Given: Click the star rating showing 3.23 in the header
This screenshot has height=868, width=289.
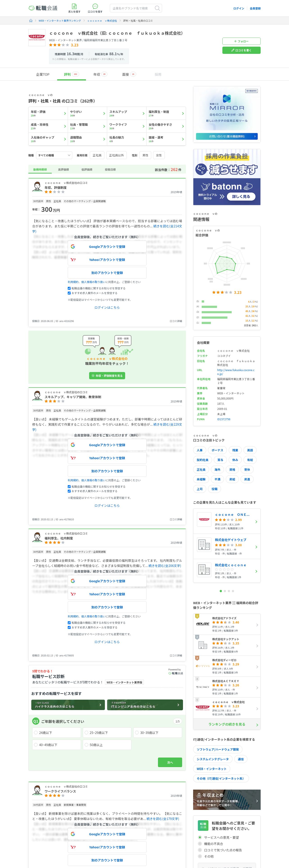Looking at the screenshot, I should click(x=64, y=45).
